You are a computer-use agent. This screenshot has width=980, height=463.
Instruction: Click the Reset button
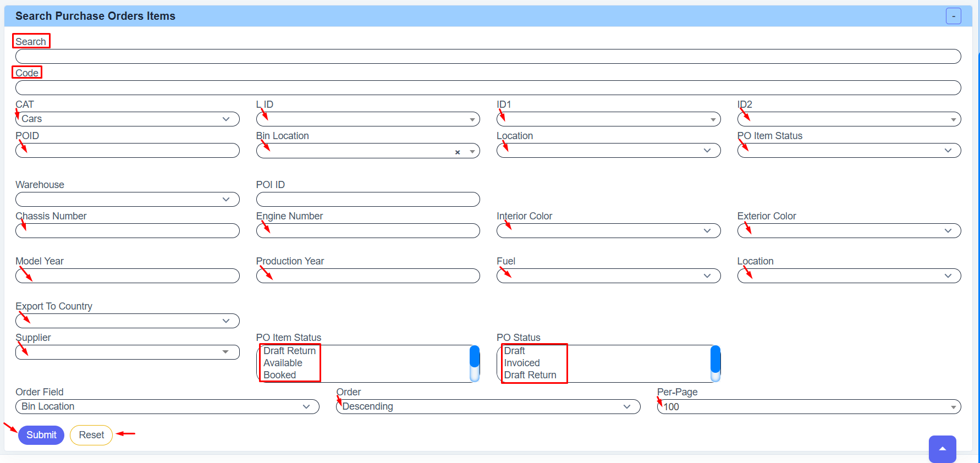click(91, 435)
